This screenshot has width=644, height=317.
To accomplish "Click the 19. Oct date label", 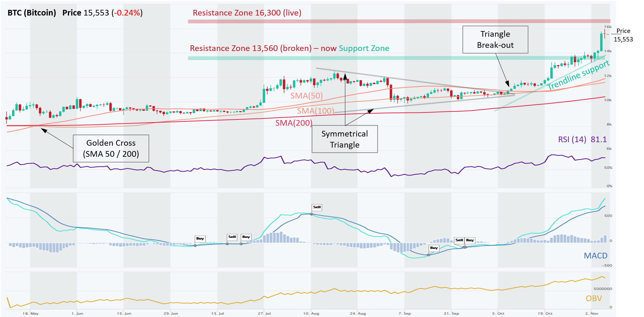I will pyautogui.click(x=545, y=313).
